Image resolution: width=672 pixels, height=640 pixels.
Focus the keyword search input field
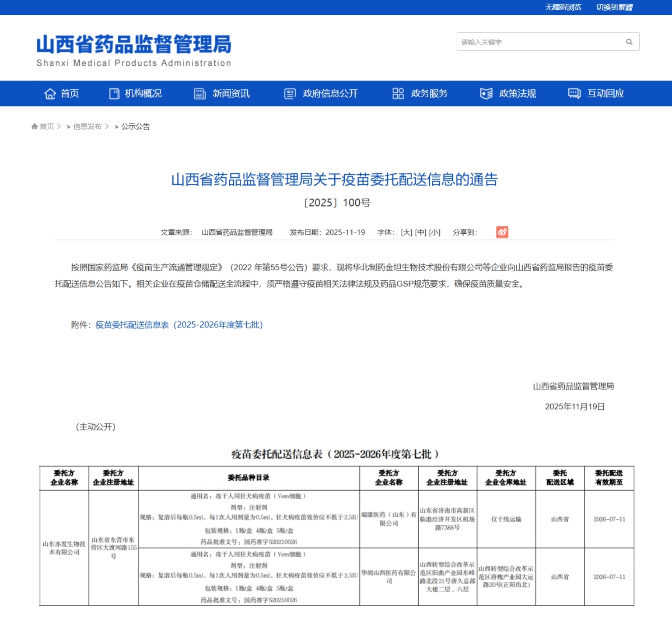click(x=540, y=42)
